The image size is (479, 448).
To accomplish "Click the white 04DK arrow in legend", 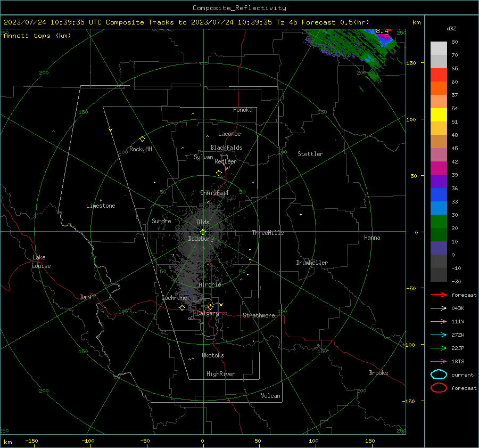I will coord(439,308).
